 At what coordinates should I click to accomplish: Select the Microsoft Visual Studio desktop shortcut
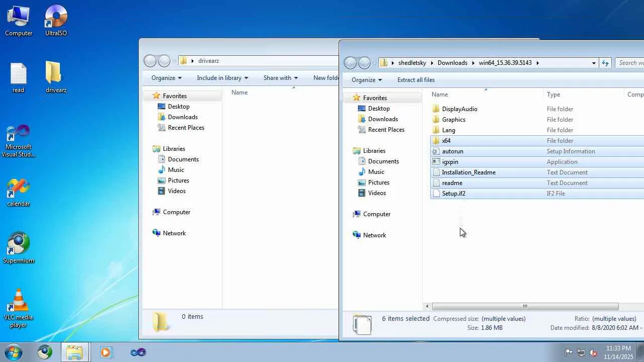pos(19,141)
